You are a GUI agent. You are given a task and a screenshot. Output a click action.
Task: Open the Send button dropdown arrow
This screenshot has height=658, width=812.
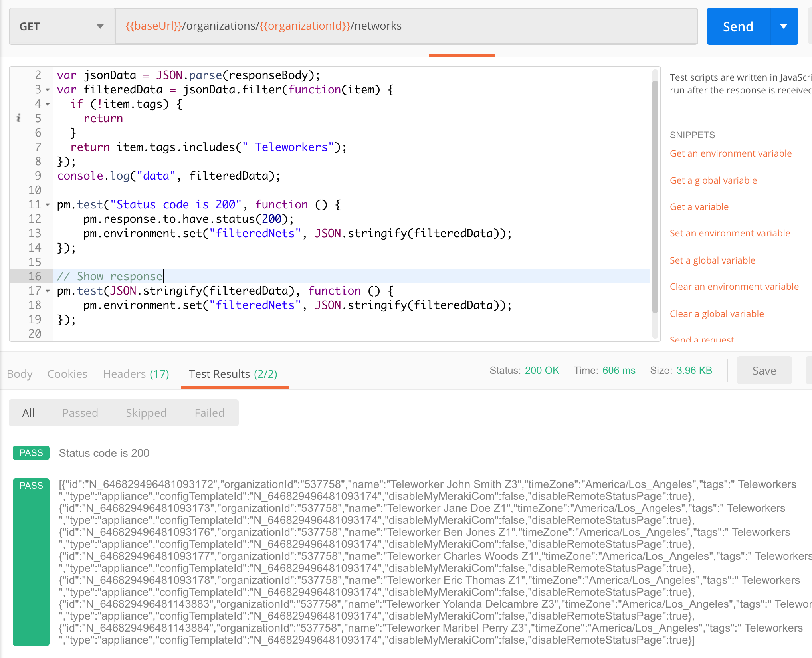784,26
